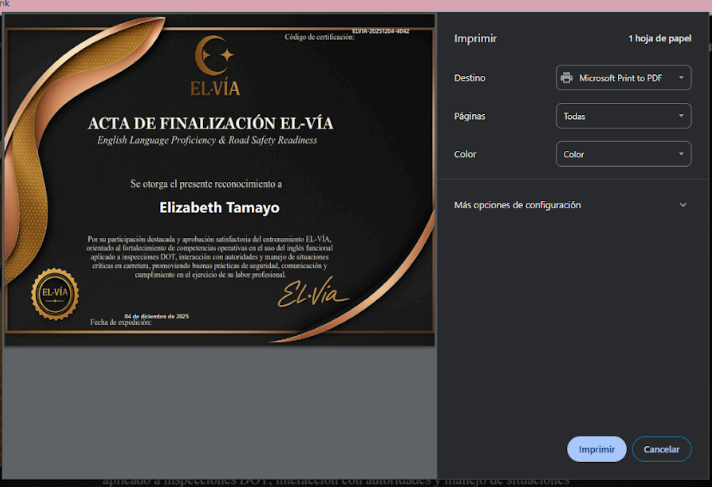Image resolution: width=712 pixels, height=487 pixels.
Task: Click the printer icon in the Destino field
Action: (566, 78)
